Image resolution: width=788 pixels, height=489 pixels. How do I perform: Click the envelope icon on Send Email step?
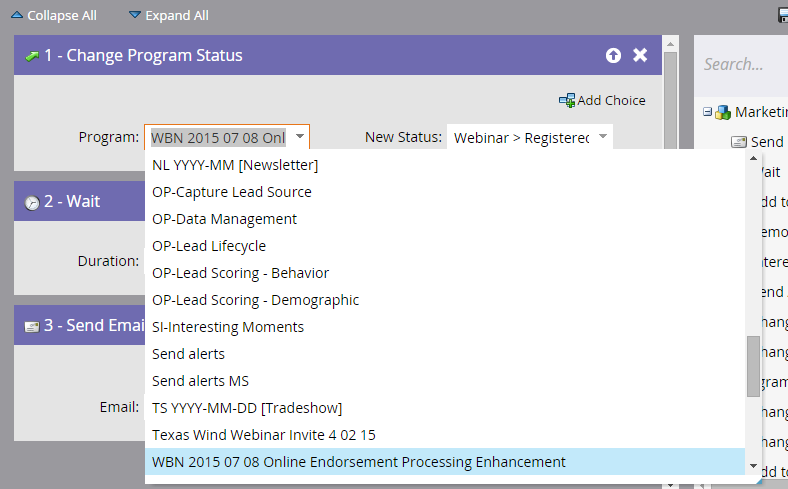32,326
